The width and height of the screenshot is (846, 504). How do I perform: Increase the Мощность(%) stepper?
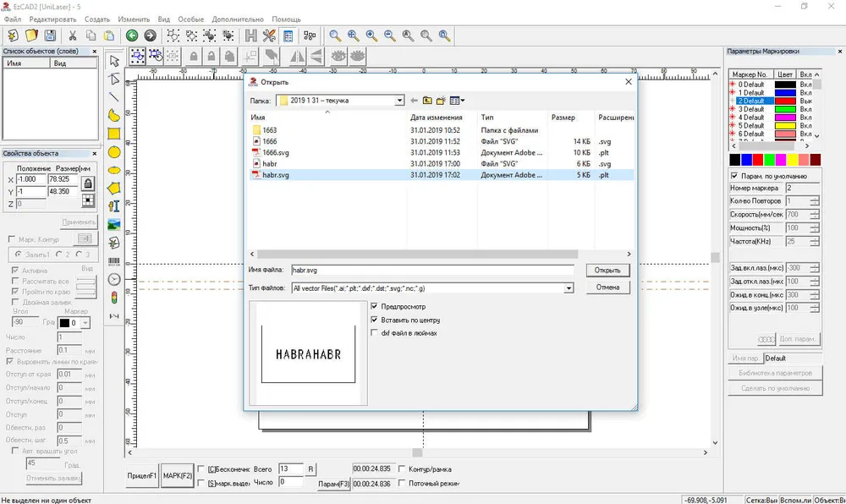tap(814, 225)
